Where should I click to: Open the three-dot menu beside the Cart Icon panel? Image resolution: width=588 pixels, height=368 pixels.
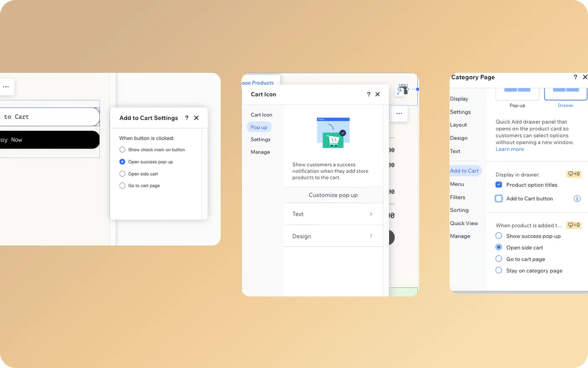[x=399, y=114]
